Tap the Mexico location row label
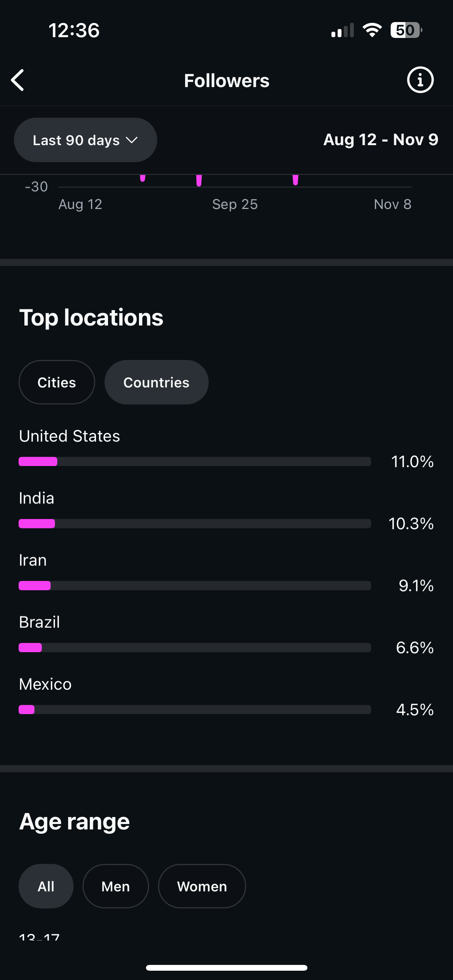This screenshot has width=453, height=980. click(45, 684)
